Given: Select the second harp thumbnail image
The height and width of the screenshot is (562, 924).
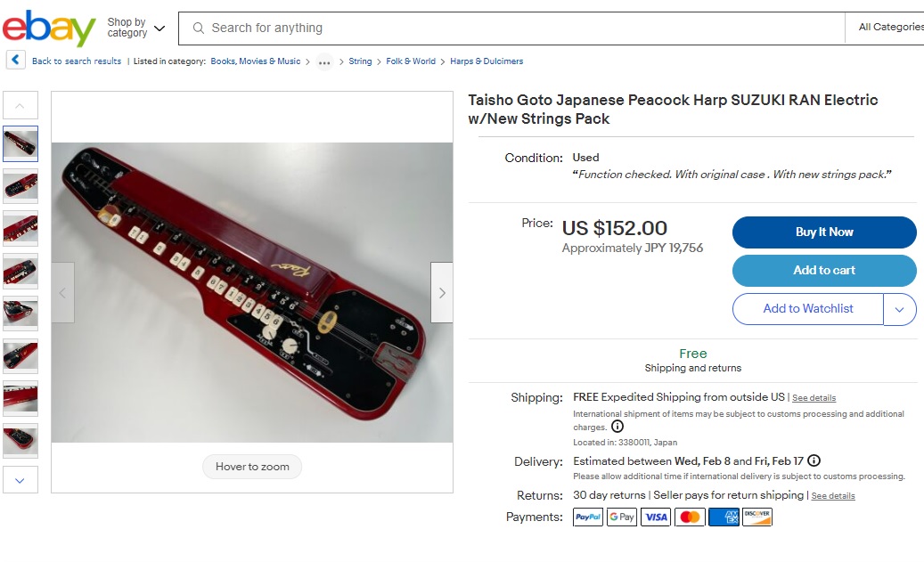Looking at the screenshot, I should click(20, 185).
